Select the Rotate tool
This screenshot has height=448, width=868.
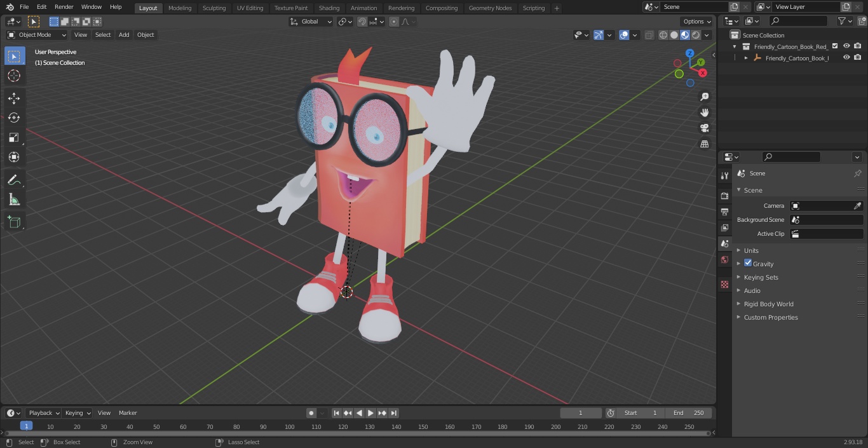(x=14, y=118)
